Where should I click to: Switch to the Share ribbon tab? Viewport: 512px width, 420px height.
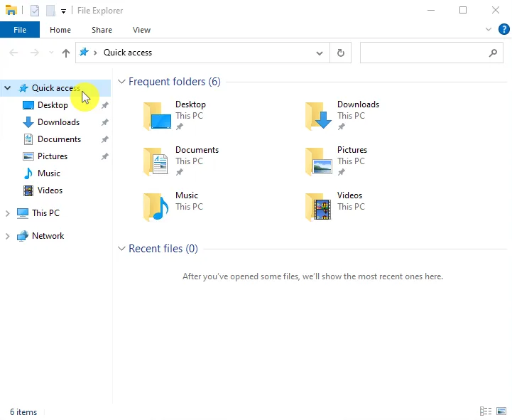click(x=102, y=30)
